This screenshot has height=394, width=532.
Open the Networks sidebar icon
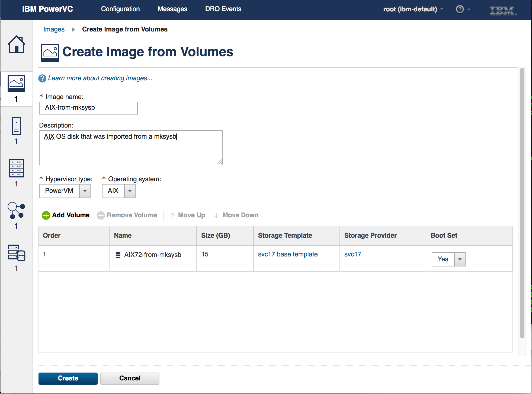point(16,211)
